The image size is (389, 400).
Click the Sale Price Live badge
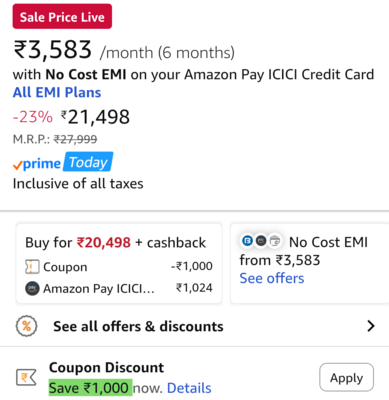coord(62,16)
